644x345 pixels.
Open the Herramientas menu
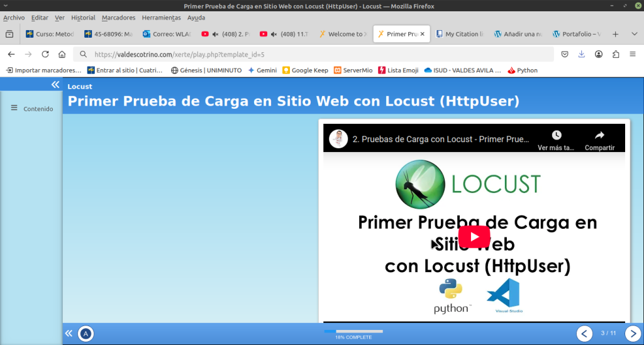pyautogui.click(x=161, y=18)
